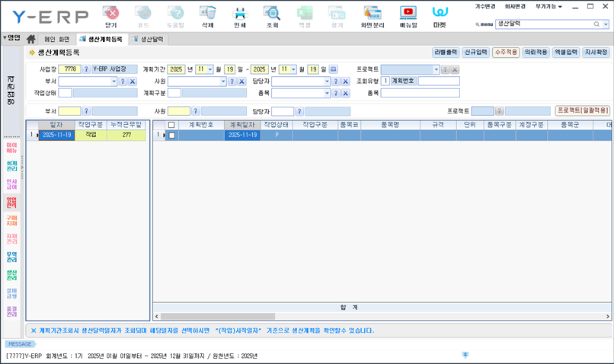614x364 pixels.
Task: Click the 수주적용 button
Action: (505, 53)
